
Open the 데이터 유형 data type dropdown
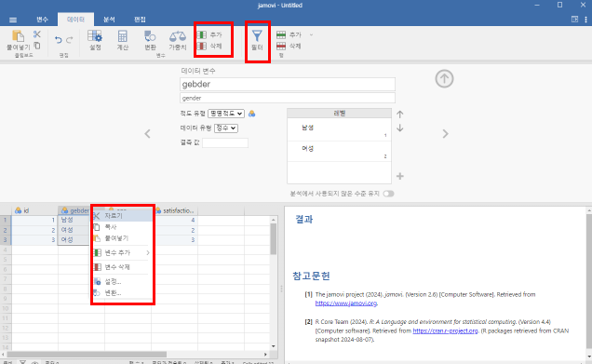click(226, 128)
